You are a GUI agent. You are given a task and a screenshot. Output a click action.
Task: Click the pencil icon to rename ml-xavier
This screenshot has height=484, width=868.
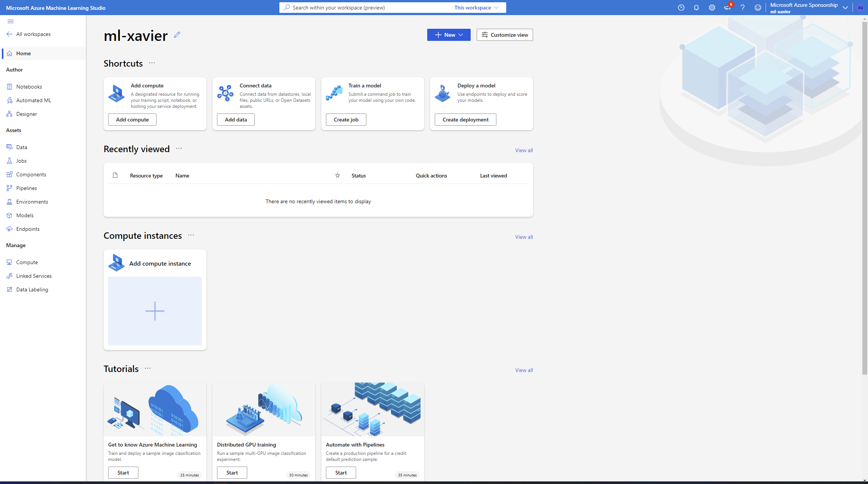coord(177,35)
